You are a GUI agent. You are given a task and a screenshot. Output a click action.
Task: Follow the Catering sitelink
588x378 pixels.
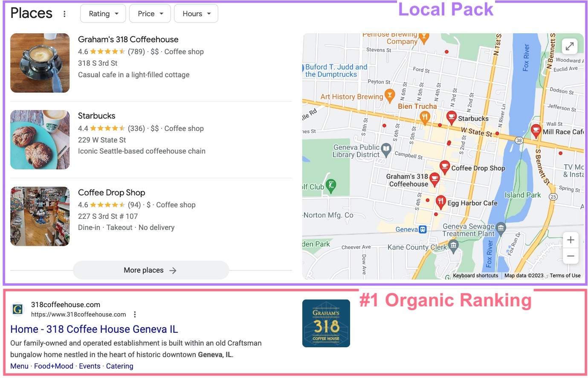point(119,366)
